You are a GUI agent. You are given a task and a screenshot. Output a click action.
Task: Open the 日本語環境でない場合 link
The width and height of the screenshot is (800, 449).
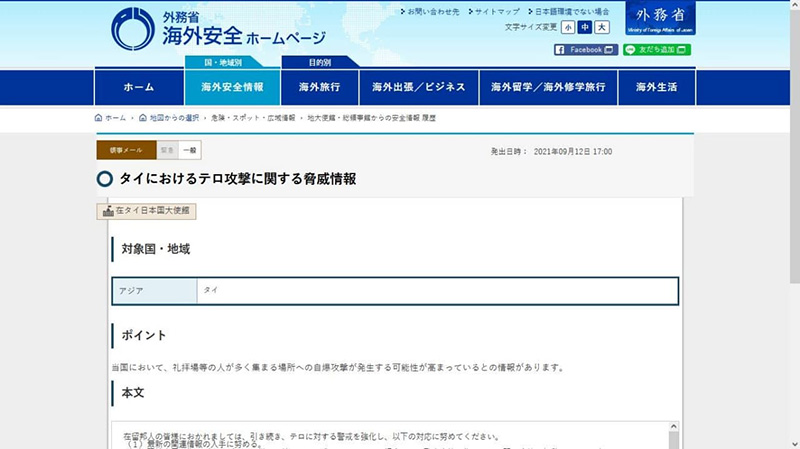[x=572, y=11]
